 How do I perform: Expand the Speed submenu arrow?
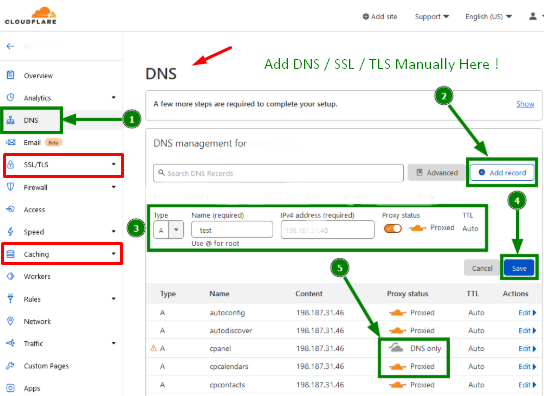(x=113, y=231)
